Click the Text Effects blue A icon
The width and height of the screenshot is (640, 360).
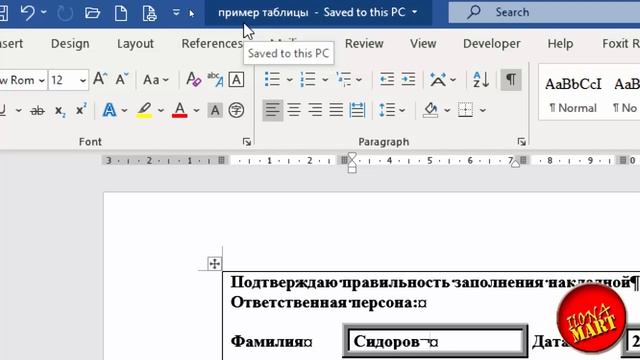pyautogui.click(x=109, y=110)
